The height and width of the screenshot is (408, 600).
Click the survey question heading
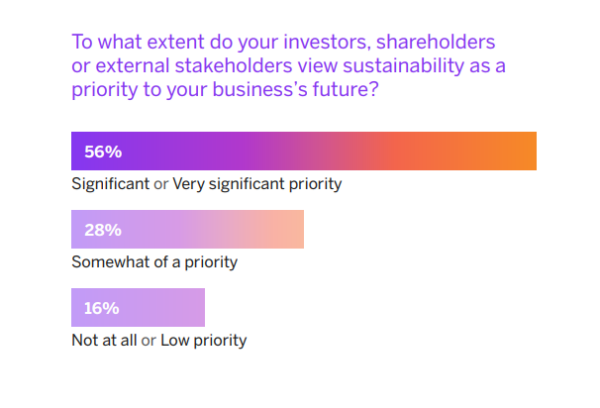click(x=289, y=66)
